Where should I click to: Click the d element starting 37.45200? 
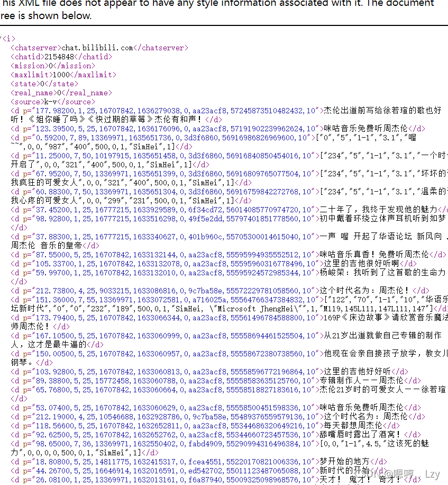pyautogui.click(x=228, y=210)
